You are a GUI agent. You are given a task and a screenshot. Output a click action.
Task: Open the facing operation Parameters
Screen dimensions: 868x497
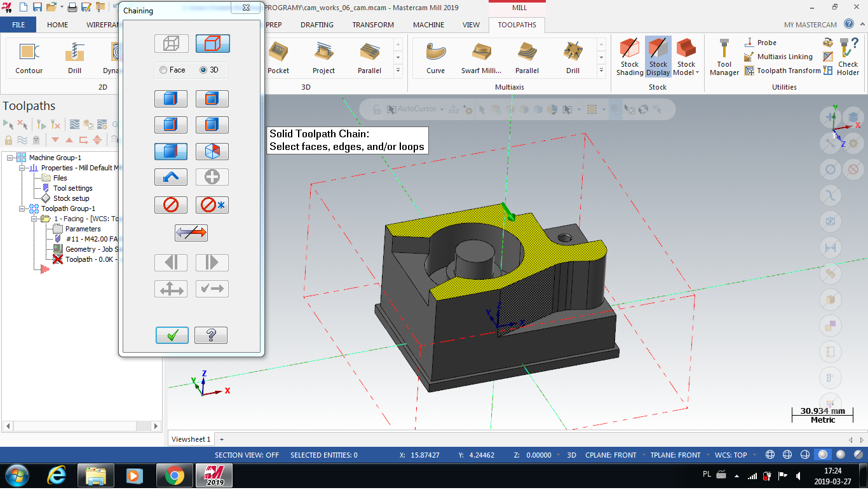coord(83,229)
